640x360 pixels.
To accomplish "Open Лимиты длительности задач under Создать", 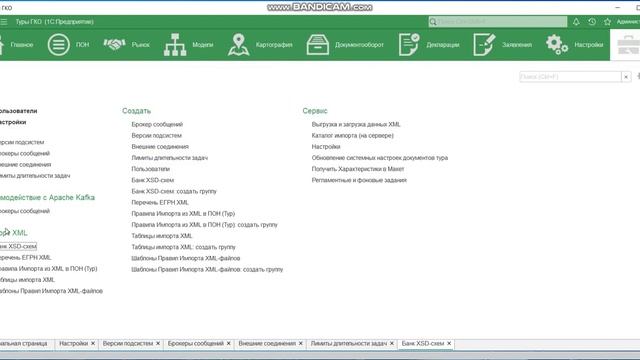I will click(169, 158).
